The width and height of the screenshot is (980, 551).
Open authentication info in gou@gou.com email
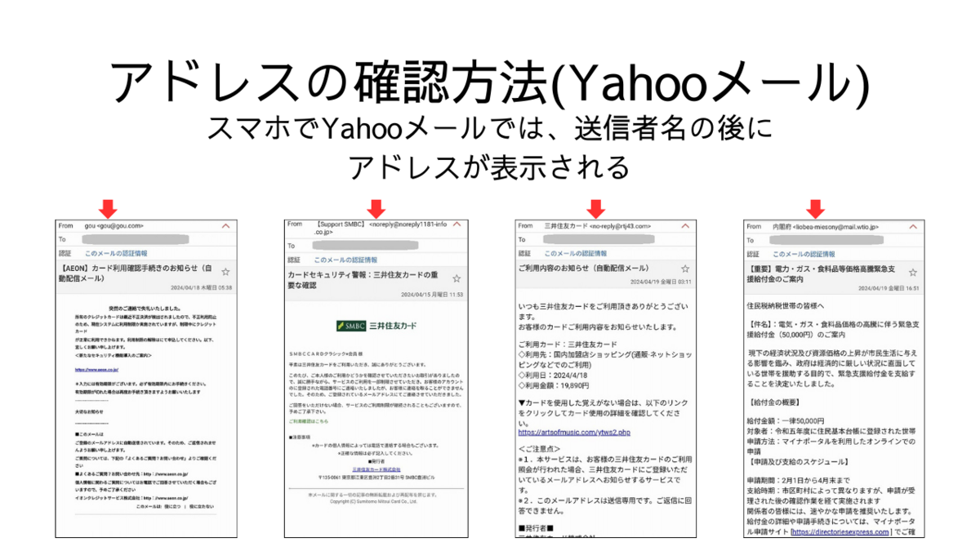(x=117, y=253)
